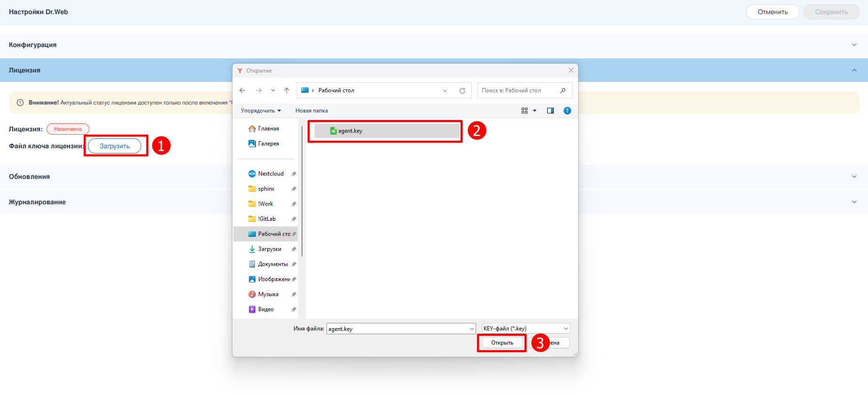This screenshot has height=394, width=868.
Task: Click the refresh icon beside address bar
Action: [462, 91]
